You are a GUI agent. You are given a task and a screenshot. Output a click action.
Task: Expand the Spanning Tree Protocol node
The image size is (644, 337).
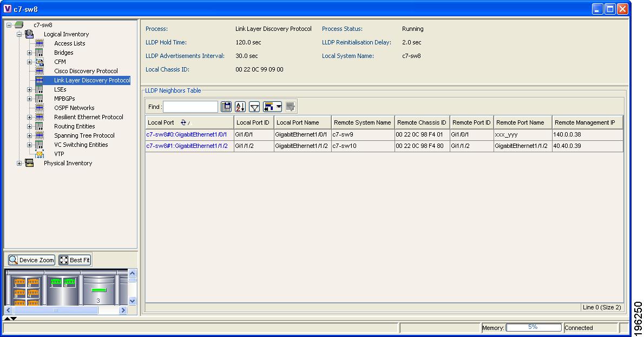(x=30, y=135)
